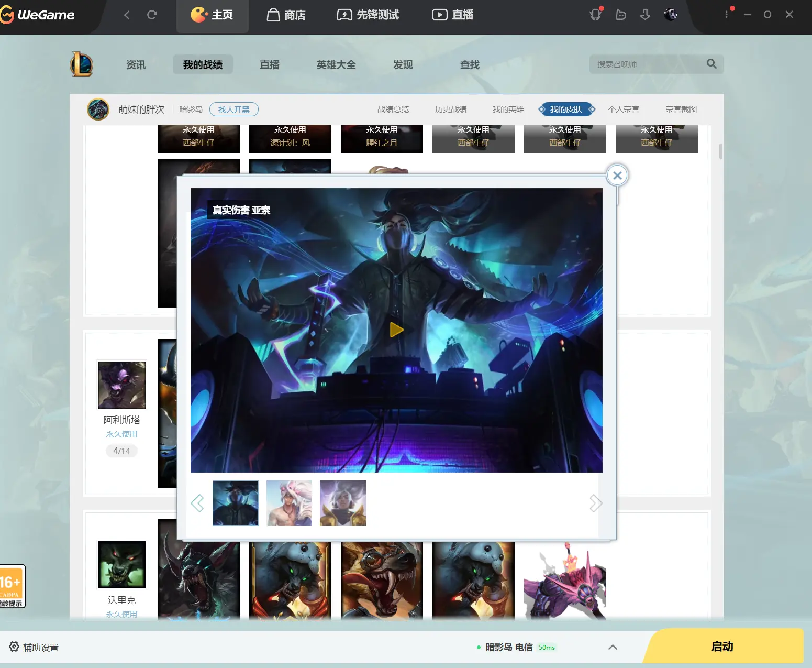Open the friends chat icon in the title bar
The height and width of the screenshot is (668, 812).
621,15
